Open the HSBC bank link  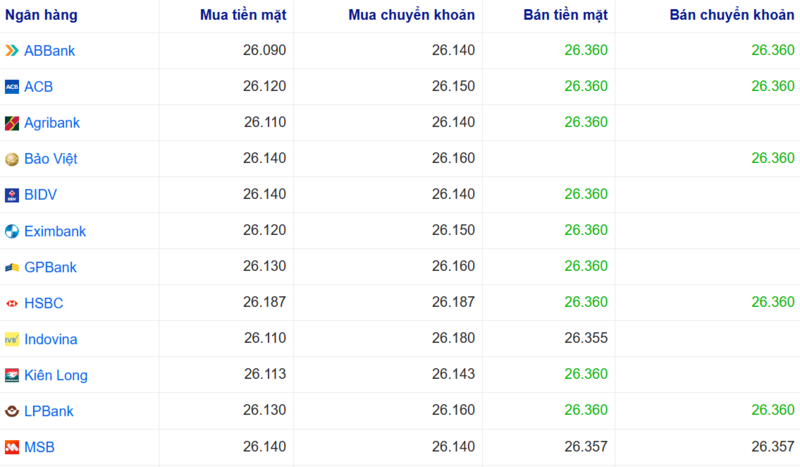(44, 303)
